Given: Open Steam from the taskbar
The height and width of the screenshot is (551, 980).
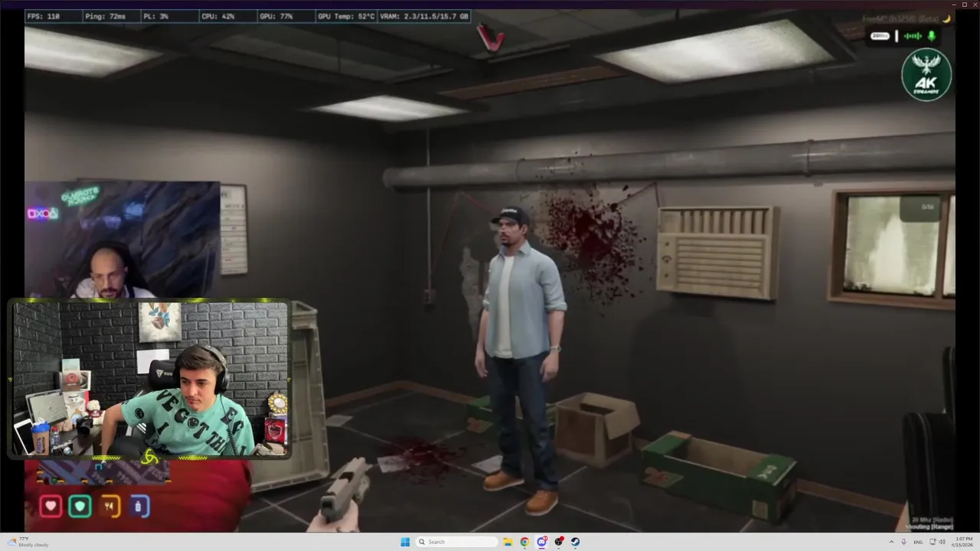Looking at the screenshot, I should click(x=575, y=542).
